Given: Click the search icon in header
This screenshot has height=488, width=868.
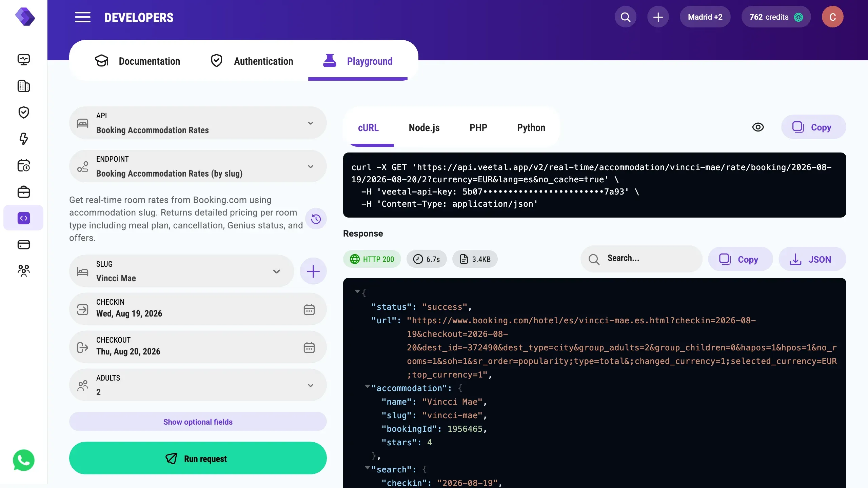Looking at the screenshot, I should coord(625,17).
